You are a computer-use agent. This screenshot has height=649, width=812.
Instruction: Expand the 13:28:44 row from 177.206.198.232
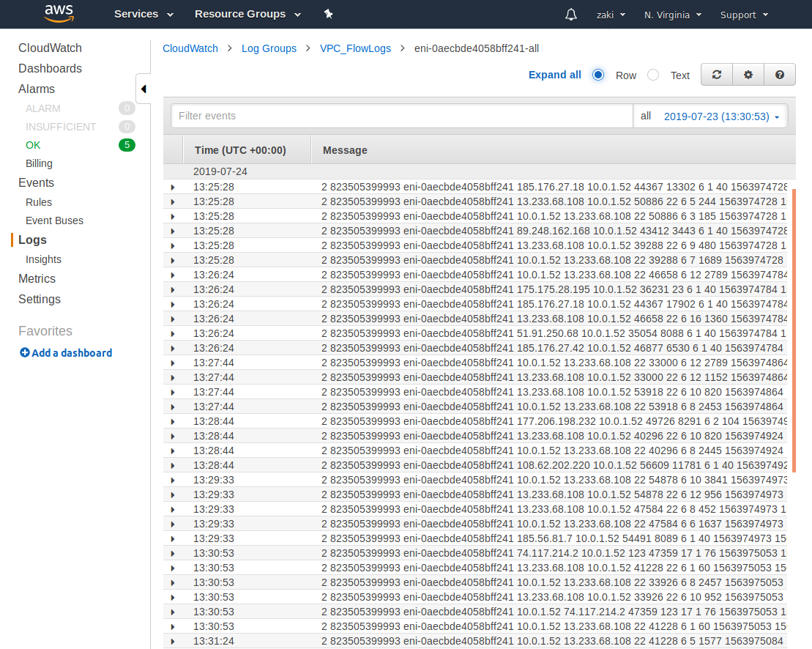pos(173,422)
